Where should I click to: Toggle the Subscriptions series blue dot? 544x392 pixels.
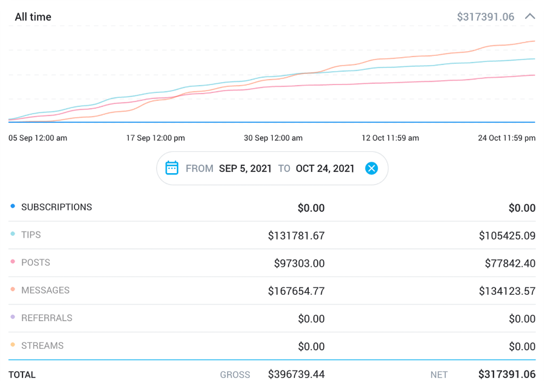13,207
